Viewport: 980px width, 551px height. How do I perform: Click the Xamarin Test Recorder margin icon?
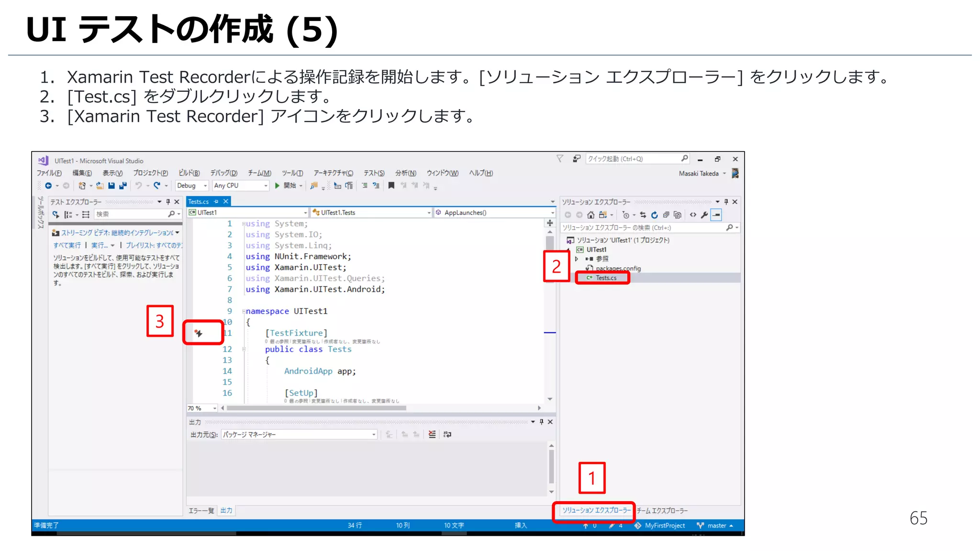199,333
